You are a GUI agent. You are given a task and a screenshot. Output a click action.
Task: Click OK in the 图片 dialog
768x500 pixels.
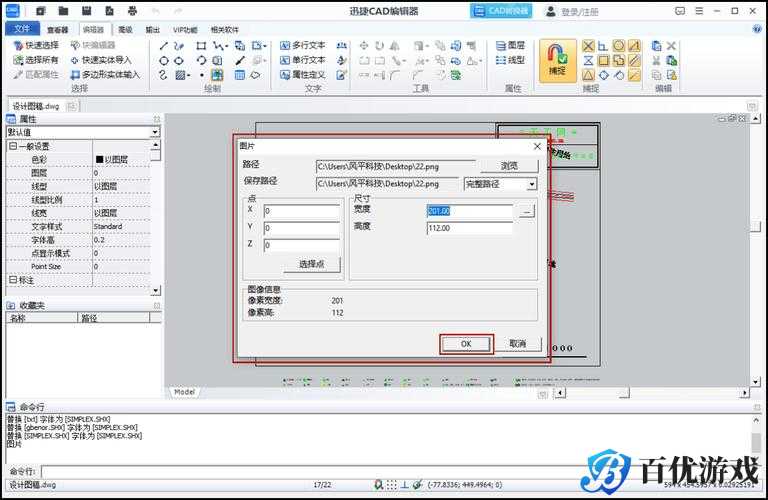tap(466, 344)
